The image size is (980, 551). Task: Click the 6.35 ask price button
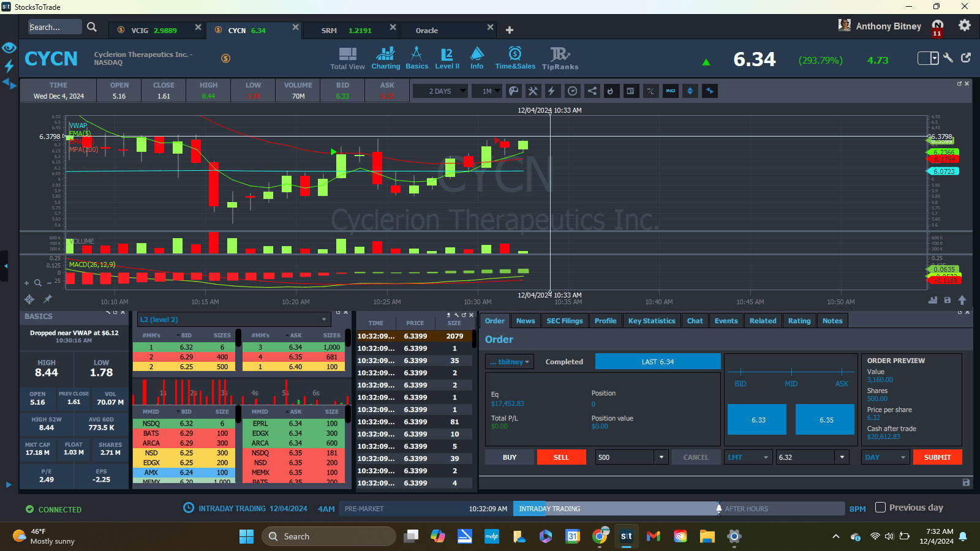pos(825,419)
